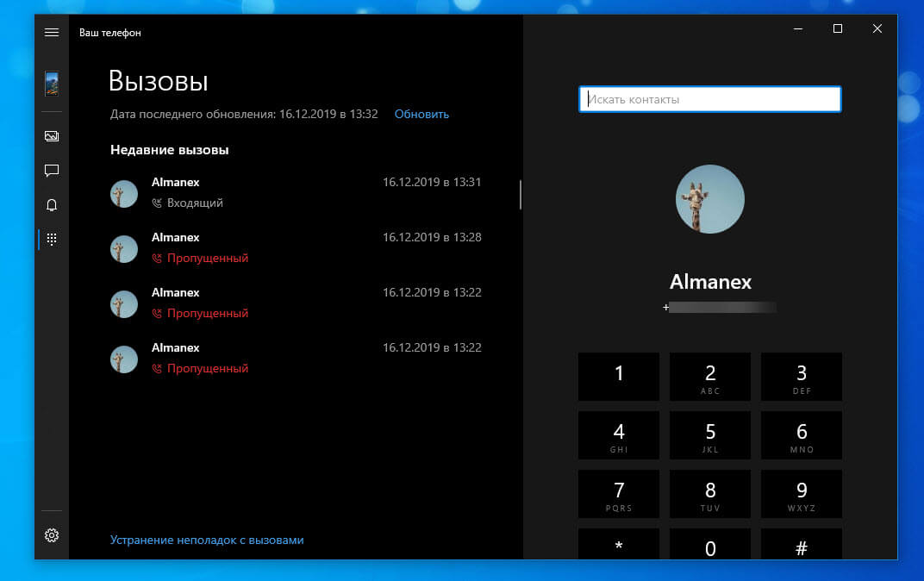Dial digit 3 DEF on keypad

point(802,377)
